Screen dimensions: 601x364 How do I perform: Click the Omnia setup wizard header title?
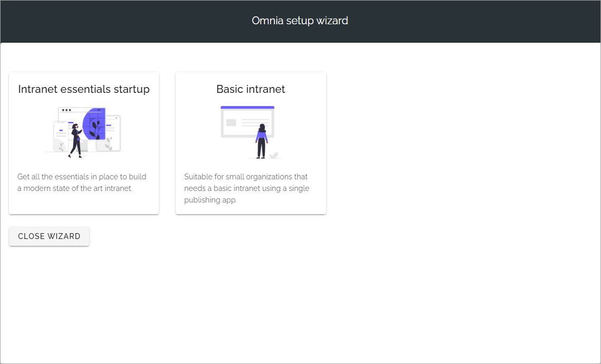(x=300, y=21)
